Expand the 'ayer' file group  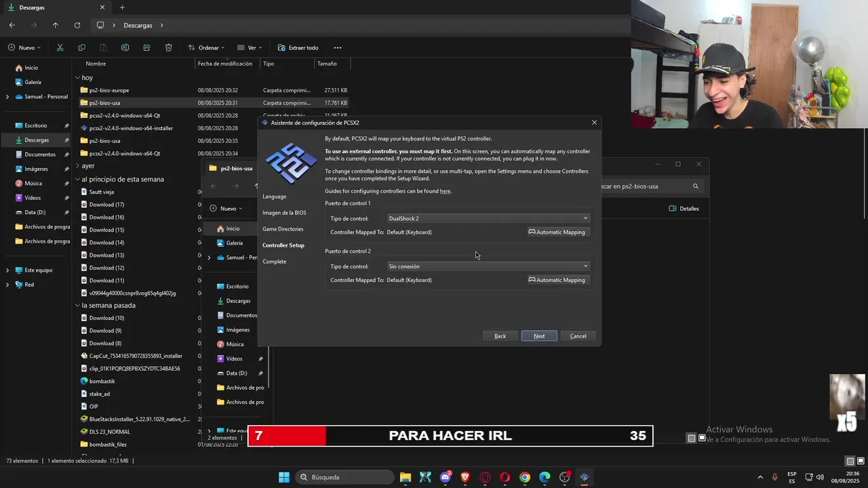pos(77,166)
